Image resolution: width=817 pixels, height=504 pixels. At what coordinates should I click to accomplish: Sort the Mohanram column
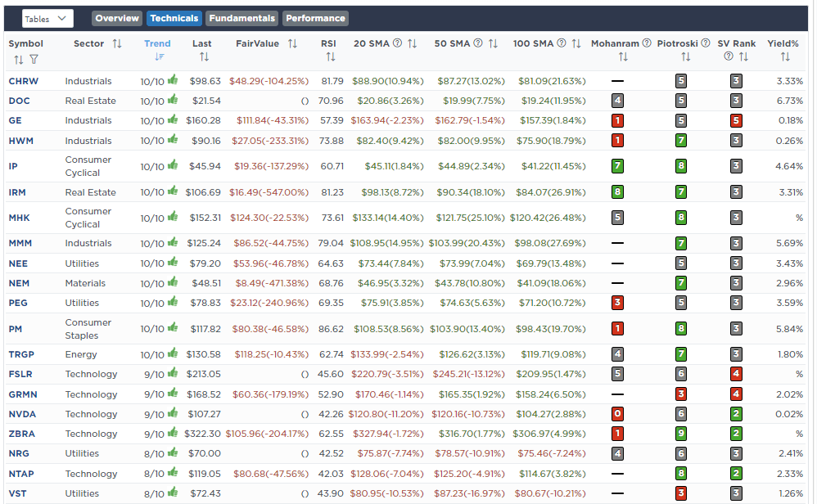[x=623, y=56]
